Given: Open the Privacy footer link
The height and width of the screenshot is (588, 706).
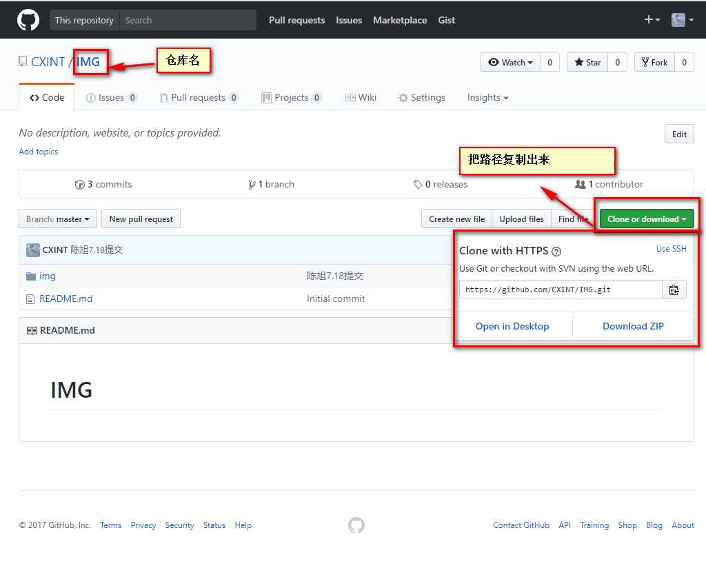Looking at the screenshot, I should point(143,525).
